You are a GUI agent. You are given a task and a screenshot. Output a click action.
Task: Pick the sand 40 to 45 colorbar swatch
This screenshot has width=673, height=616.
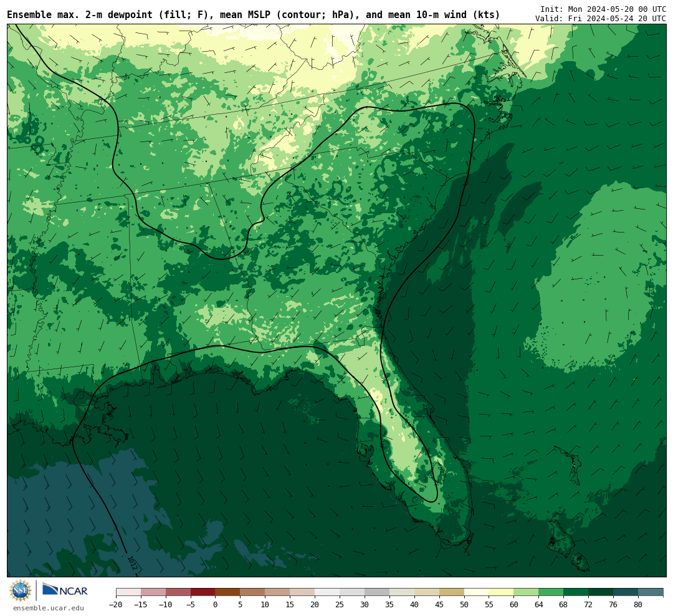tap(427, 592)
